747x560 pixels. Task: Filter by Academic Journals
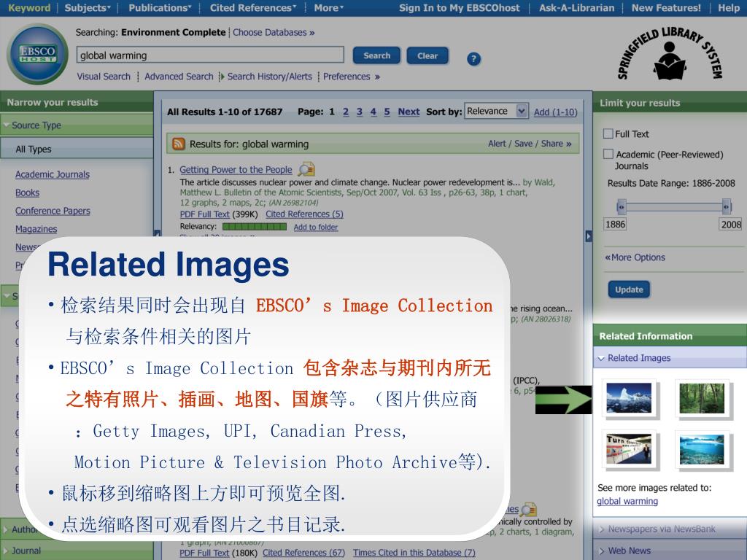pyautogui.click(x=53, y=174)
